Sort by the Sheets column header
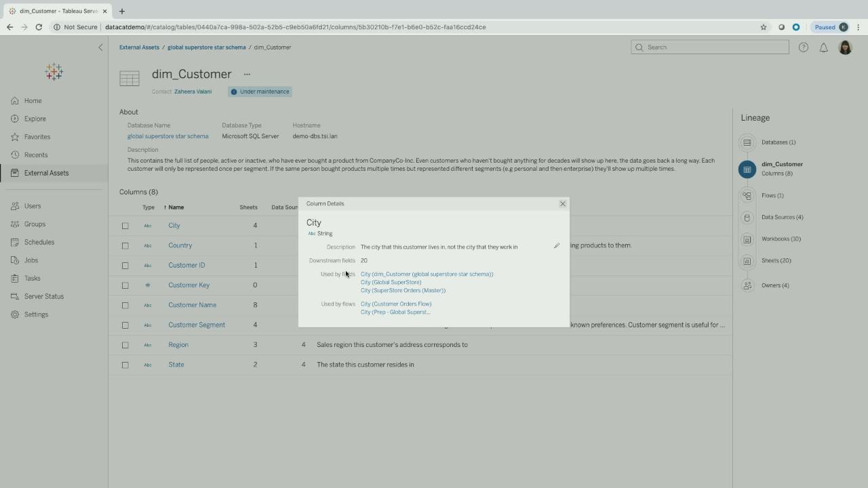The width and height of the screenshot is (868, 488). click(x=248, y=207)
